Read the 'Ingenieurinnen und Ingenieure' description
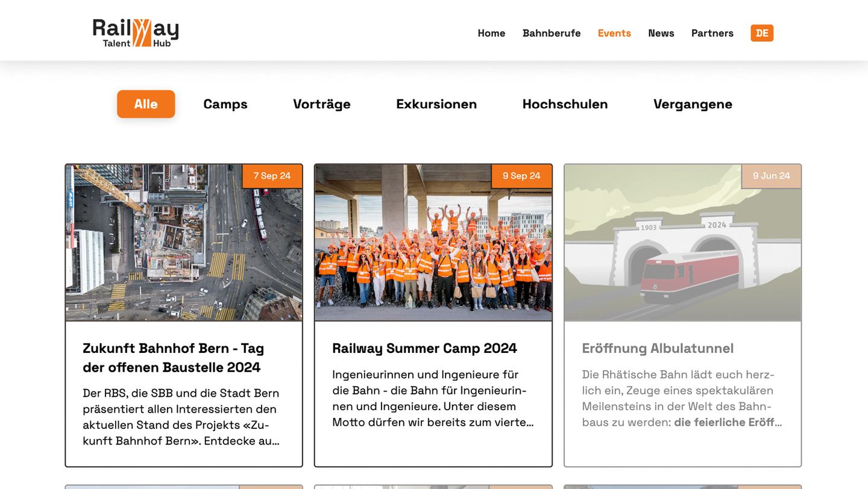Viewport: 868px width, 489px height. coord(433,398)
